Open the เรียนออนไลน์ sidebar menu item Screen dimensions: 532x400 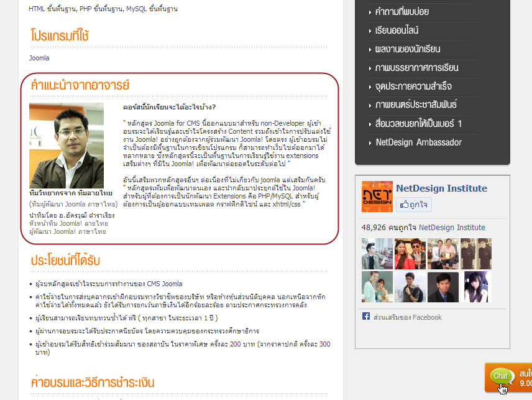[397, 30]
